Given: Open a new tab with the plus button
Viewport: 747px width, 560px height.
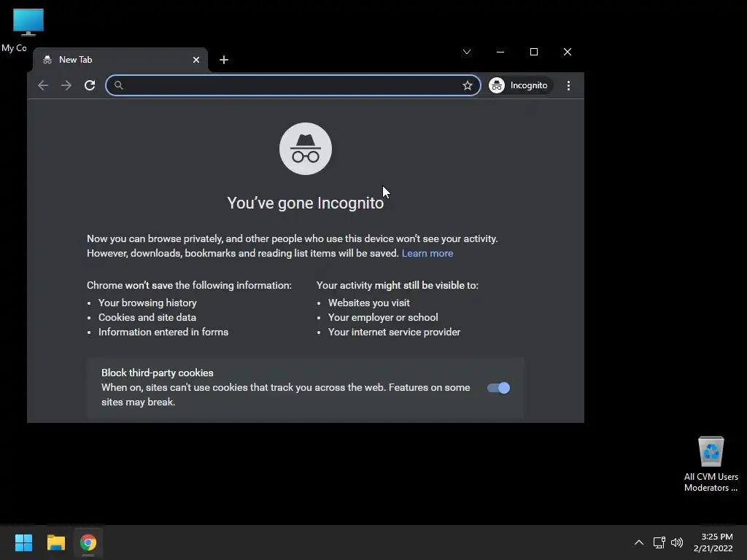Looking at the screenshot, I should coord(224,60).
